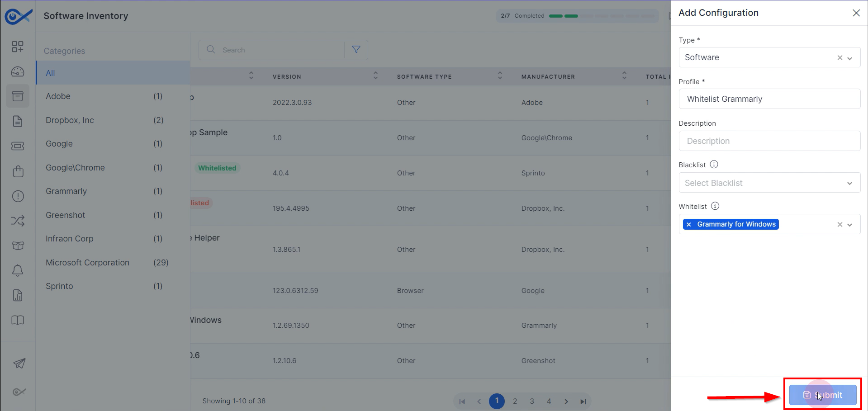Screen dimensions: 868x411
Task: Expand the Whitelist dropdown chevron
Action: (850, 225)
